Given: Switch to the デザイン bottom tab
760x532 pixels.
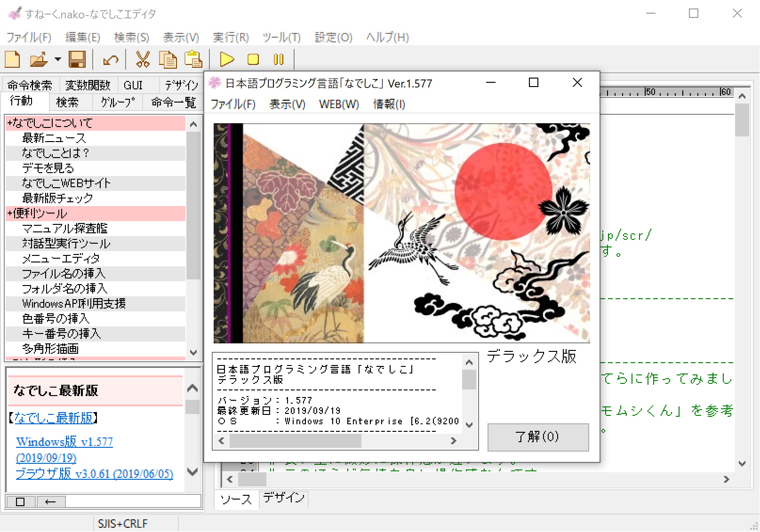Looking at the screenshot, I should pos(283,498).
